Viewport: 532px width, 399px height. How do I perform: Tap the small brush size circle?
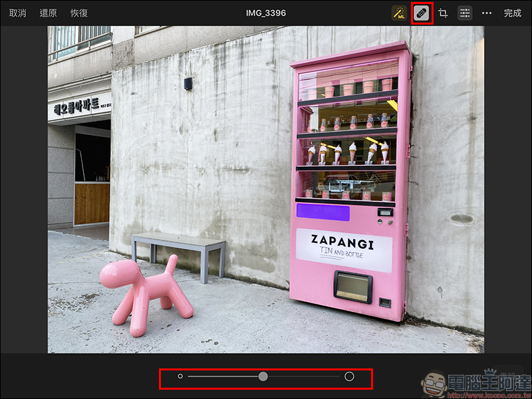tap(180, 376)
